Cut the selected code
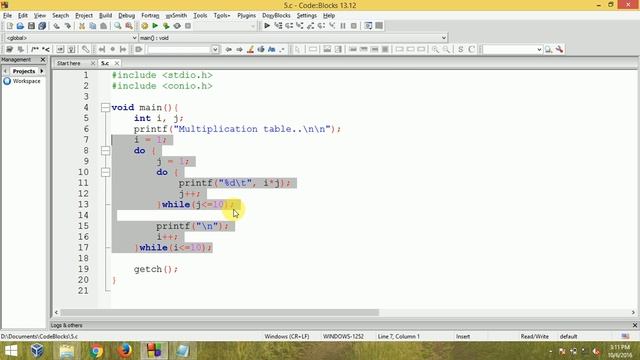This screenshot has width=640, height=360. click(82, 26)
